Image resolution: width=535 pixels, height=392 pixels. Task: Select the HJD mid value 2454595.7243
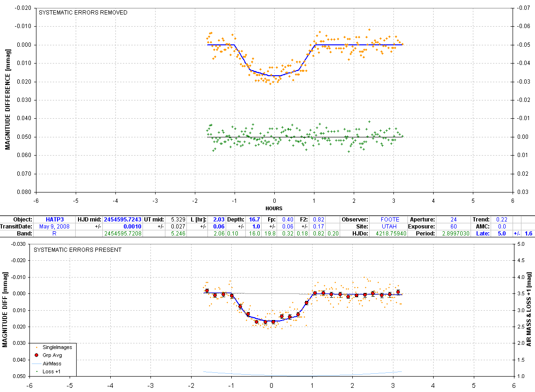[x=122, y=220]
